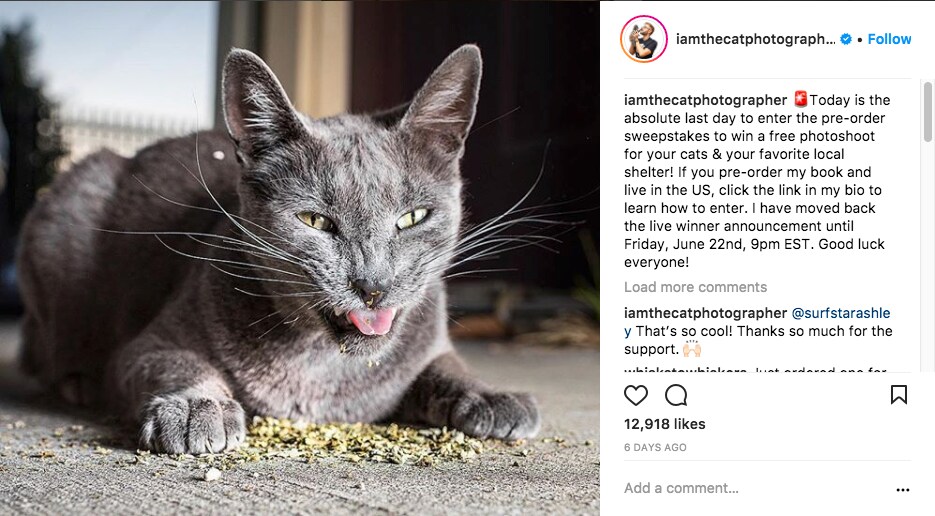
Task: Click the red siren emoji in caption
Action: 800,99
